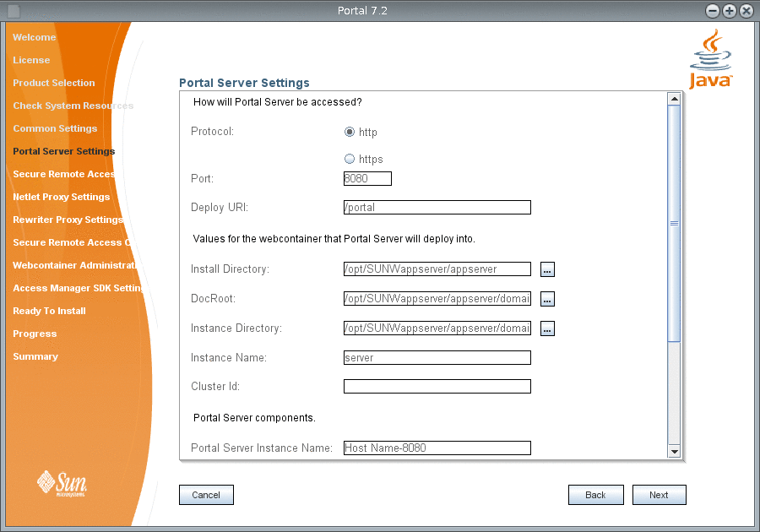
Task: Click the Instance Name field
Action: (437, 357)
